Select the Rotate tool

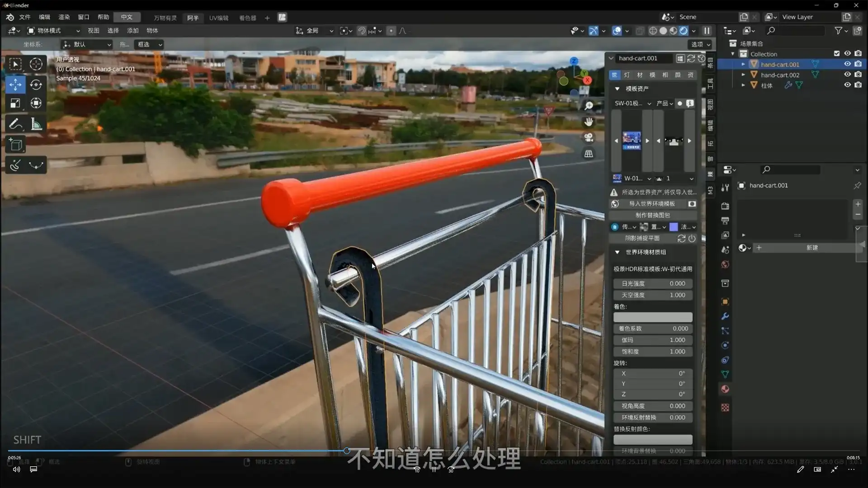click(36, 84)
